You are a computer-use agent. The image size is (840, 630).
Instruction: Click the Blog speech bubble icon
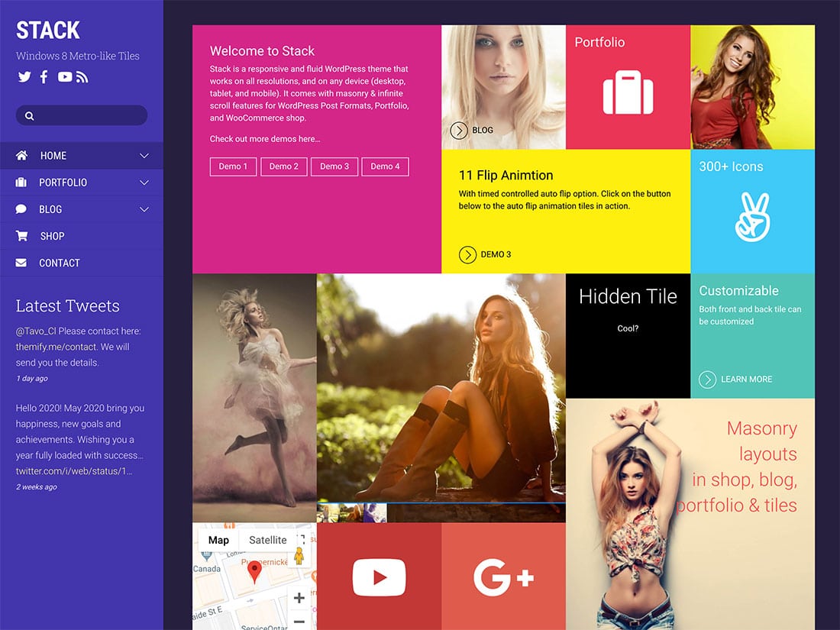[21, 209]
